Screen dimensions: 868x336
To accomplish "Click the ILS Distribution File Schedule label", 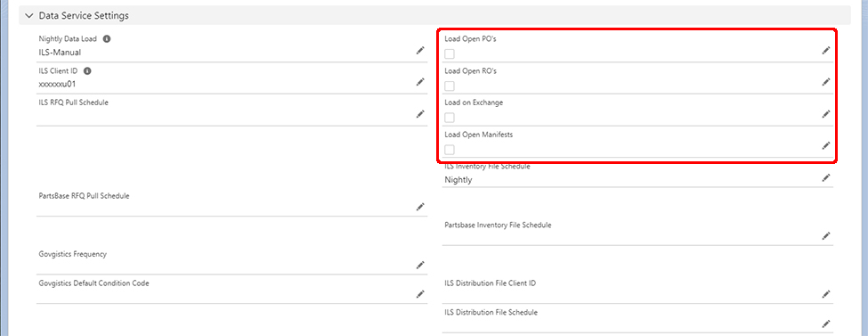I will coord(491,312).
